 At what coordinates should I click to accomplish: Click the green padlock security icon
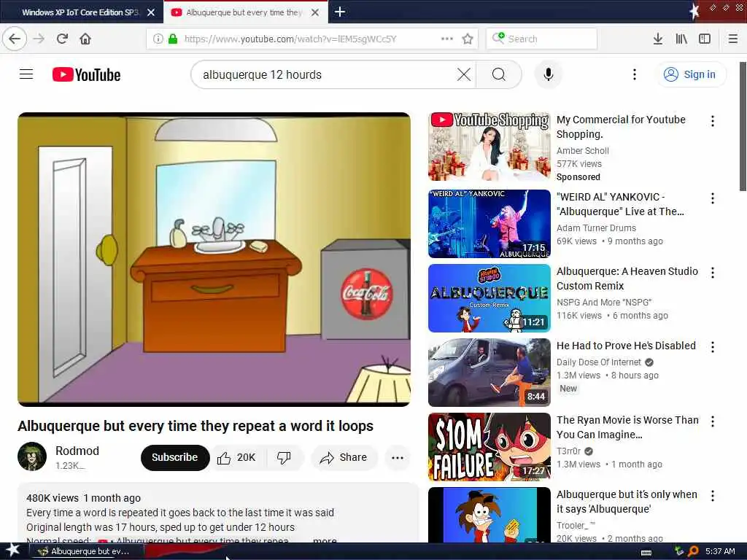(x=173, y=39)
